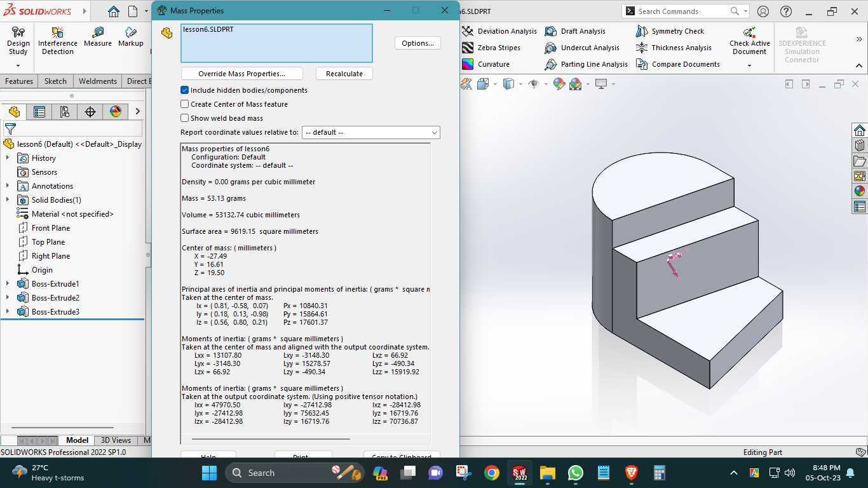Expand Boss-Extrude1 feature
This screenshot has height=488, width=868.
pyautogui.click(x=8, y=284)
